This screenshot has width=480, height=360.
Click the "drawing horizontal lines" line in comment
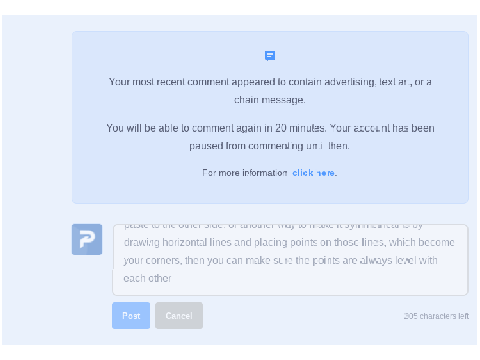tap(289, 242)
